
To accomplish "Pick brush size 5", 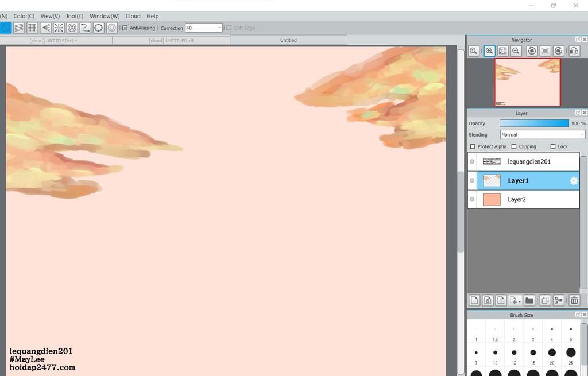I will (571, 332).
